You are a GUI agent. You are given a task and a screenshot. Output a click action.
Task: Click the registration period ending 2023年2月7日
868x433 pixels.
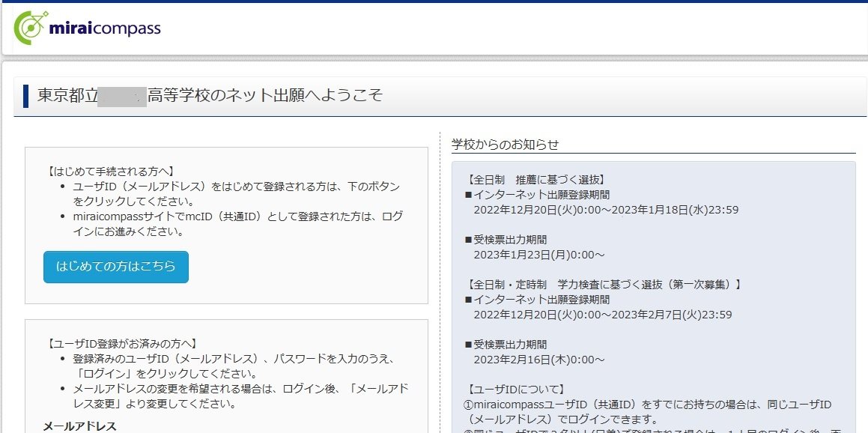click(602, 315)
